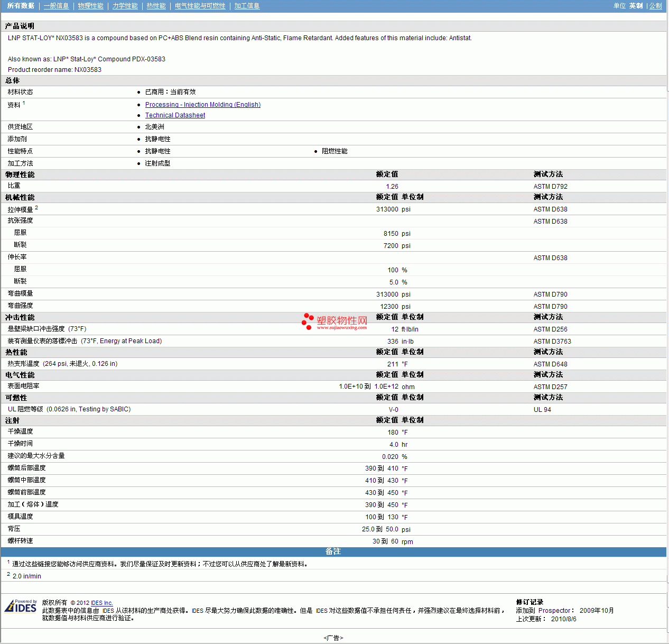Click the surface resistivity range 1.0E+10 到 1.0E+12
This screenshot has width=669, height=644.
click(369, 387)
